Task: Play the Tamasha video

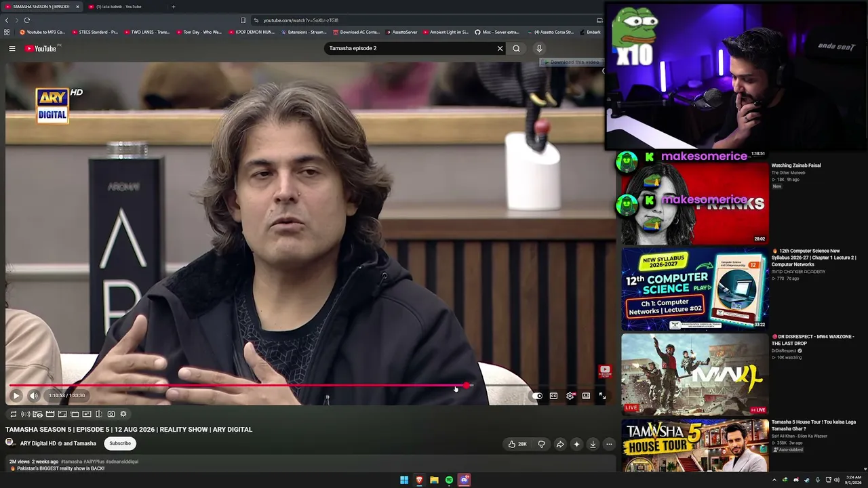Action: (16, 396)
